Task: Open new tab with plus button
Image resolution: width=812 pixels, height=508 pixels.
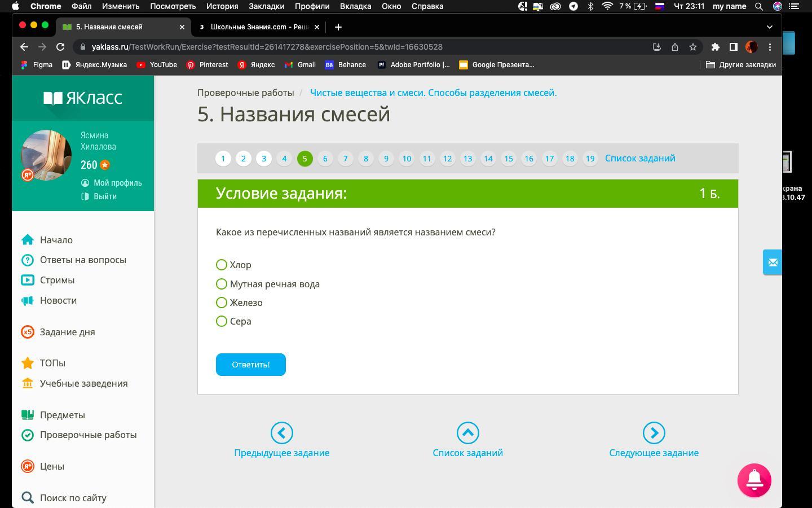Action: click(x=338, y=27)
